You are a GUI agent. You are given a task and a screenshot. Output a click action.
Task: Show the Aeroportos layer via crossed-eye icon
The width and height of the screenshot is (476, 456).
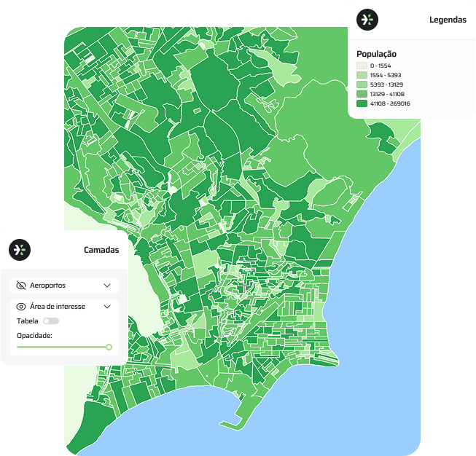pyautogui.click(x=21, y=286)
